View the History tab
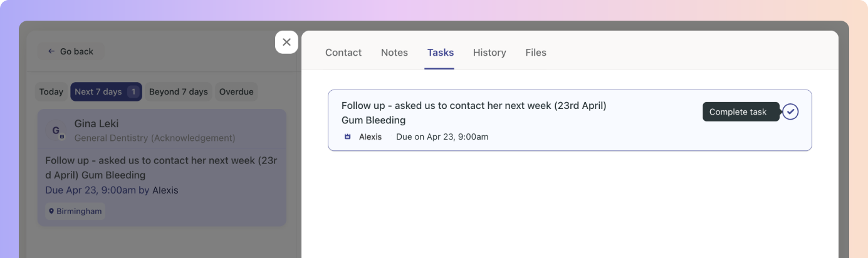The image size is (868, 258). (x=489, y=53)
